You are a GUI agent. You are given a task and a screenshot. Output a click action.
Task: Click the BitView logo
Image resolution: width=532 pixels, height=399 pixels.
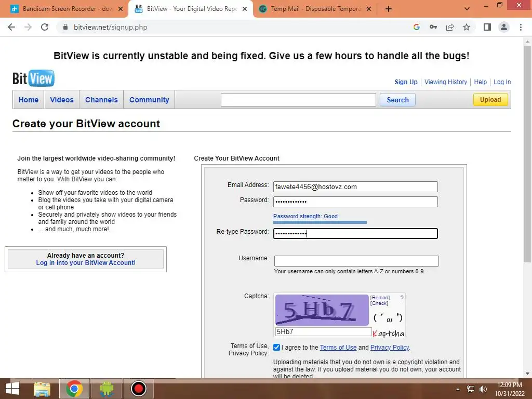pos(33,78)
